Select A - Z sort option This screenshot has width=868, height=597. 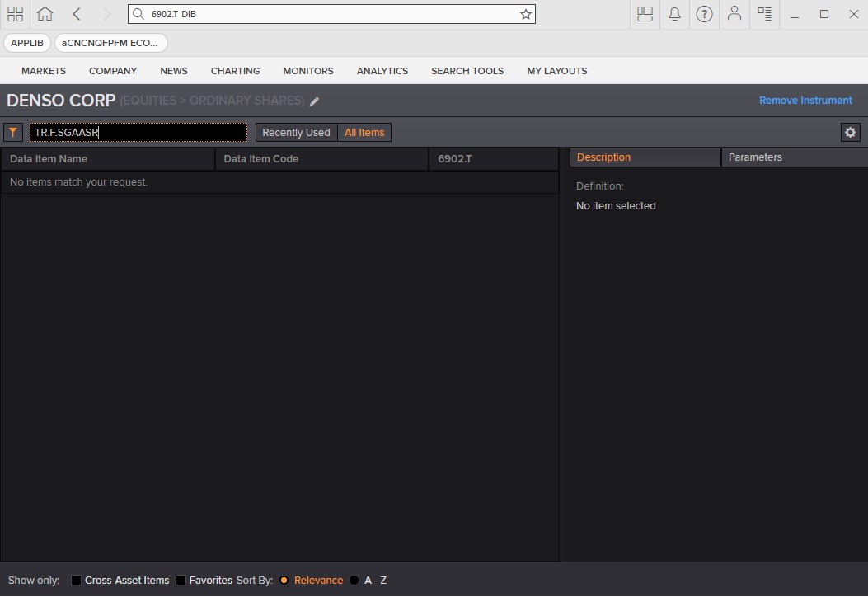click(354, 580)
